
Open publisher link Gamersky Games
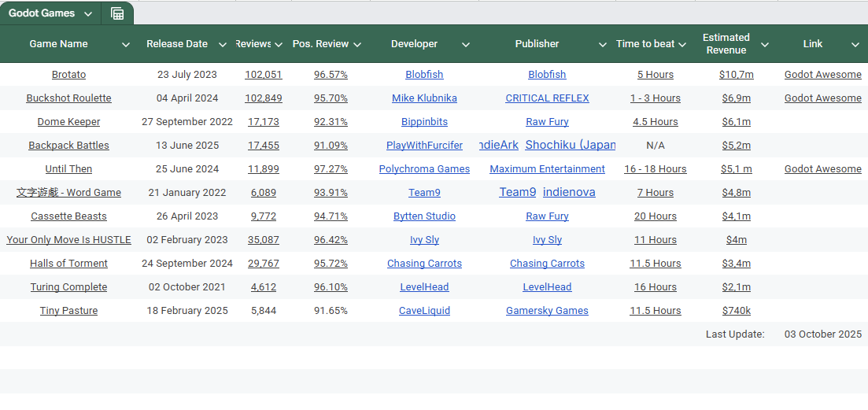coord(547,311)
